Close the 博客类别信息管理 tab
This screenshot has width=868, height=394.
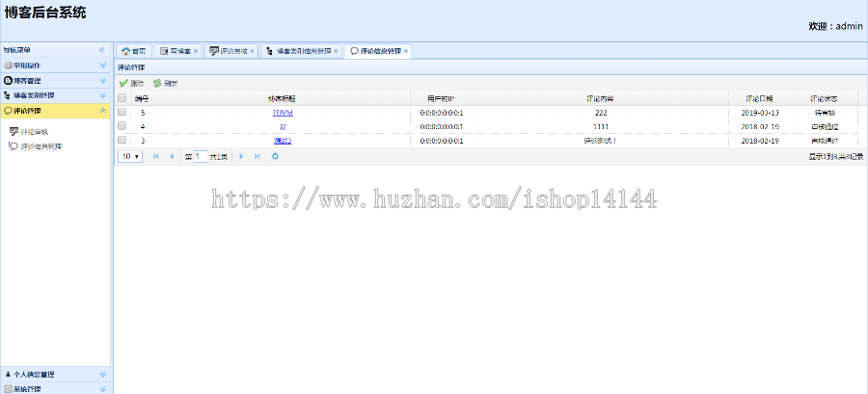[336, 51]
